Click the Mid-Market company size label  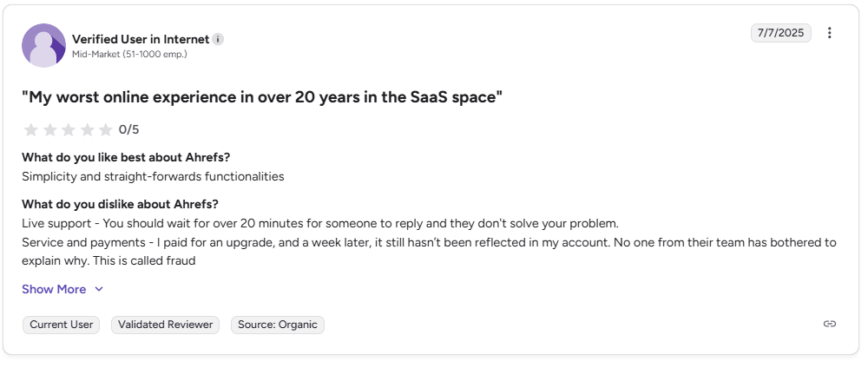point(129,54)
